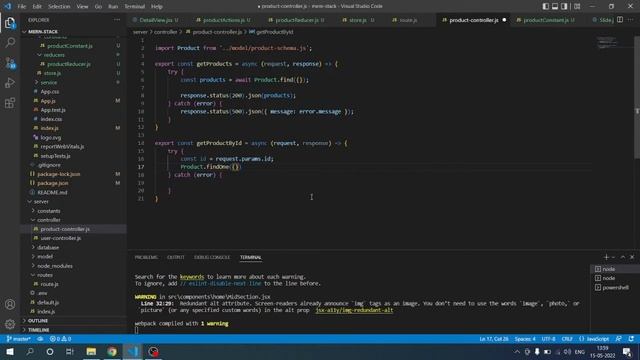Click the editor vertical scrollbar
The width and height of the screenshot is (640, 360).
click(x=637, y=98)
